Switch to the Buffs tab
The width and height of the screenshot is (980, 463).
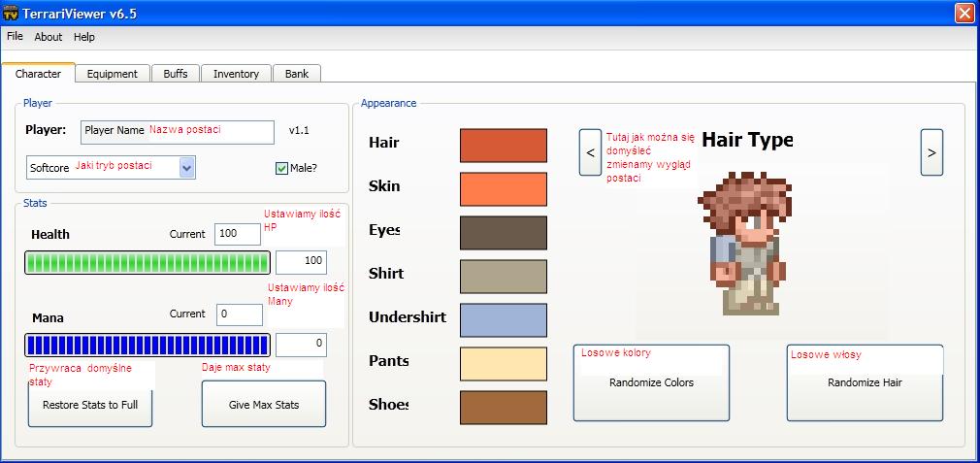[176, 74]
